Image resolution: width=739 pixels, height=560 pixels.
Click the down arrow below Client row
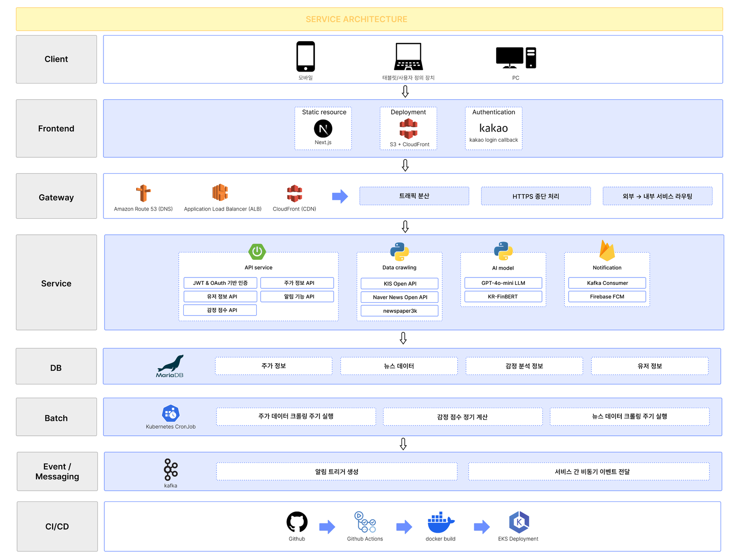[405, 91]
